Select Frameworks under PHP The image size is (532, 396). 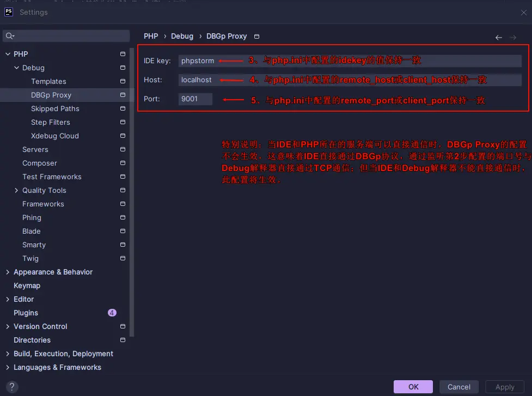tap(43, 204)
